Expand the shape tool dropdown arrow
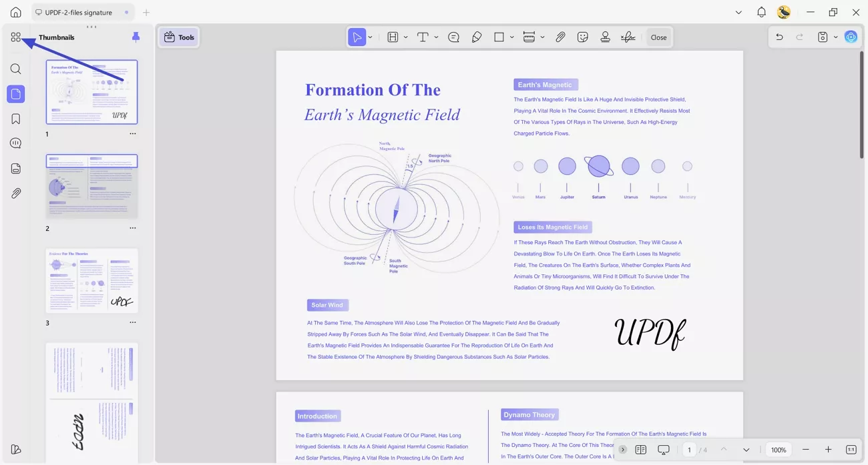 click(x=512, y=37)
